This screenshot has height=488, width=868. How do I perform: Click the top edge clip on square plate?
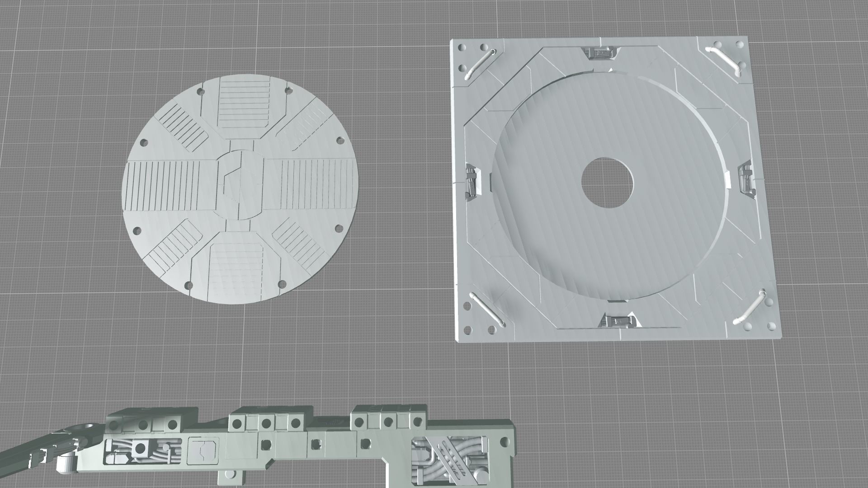pos(599,53)
